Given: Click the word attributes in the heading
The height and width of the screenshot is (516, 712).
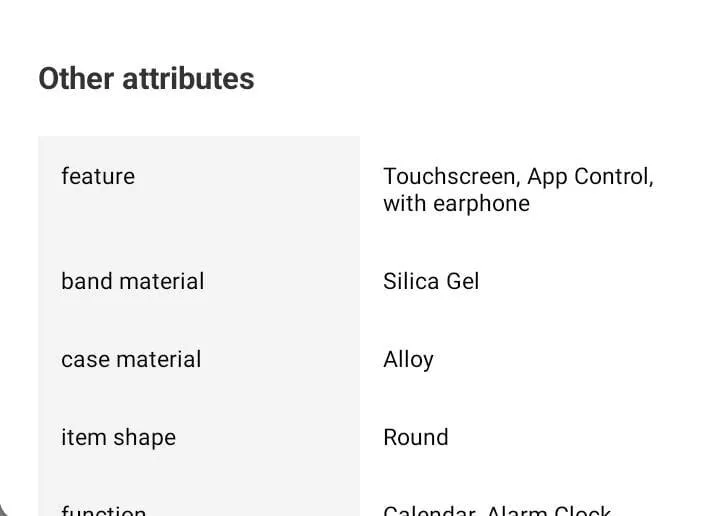Looking at the screenshot, I should click(x=188, y=79).
